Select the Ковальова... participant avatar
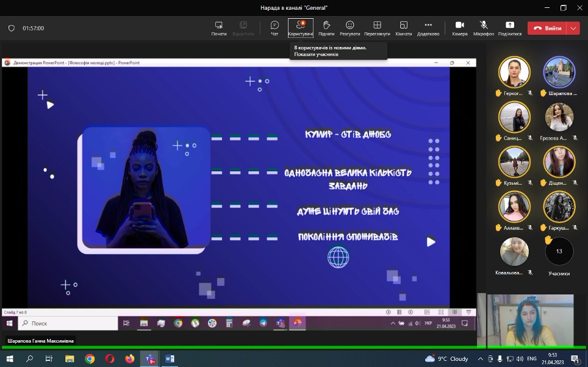This screenshot has width=588, height=367. [x=514, y=252]
